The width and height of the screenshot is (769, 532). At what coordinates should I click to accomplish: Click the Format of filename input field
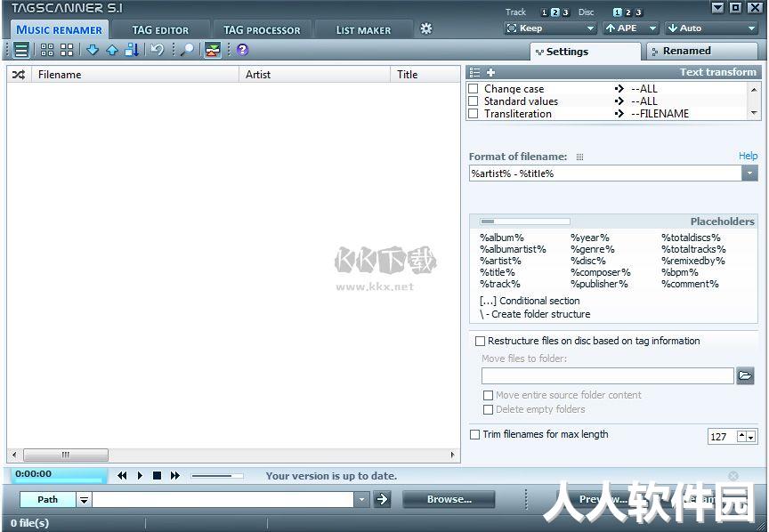[x=605, y=173]
